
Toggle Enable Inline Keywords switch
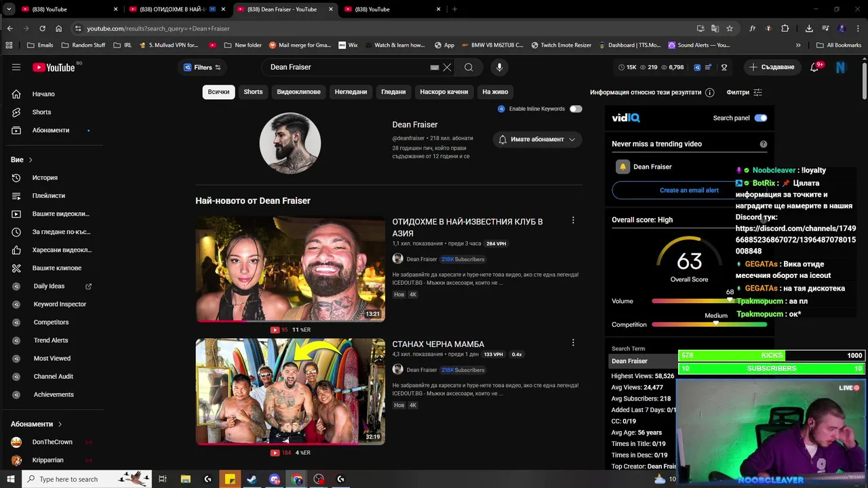coord(576,108)
